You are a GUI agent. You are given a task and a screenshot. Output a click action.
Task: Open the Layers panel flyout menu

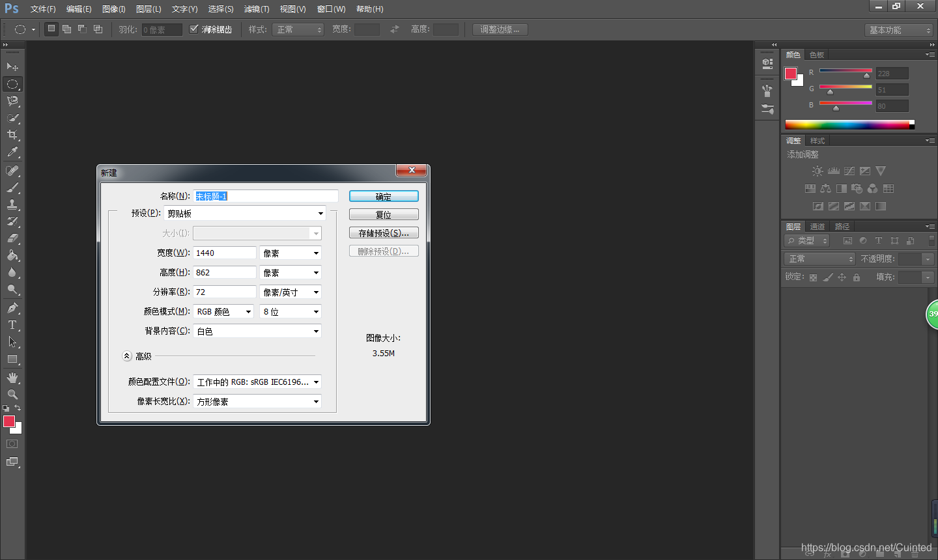point(930,227)
